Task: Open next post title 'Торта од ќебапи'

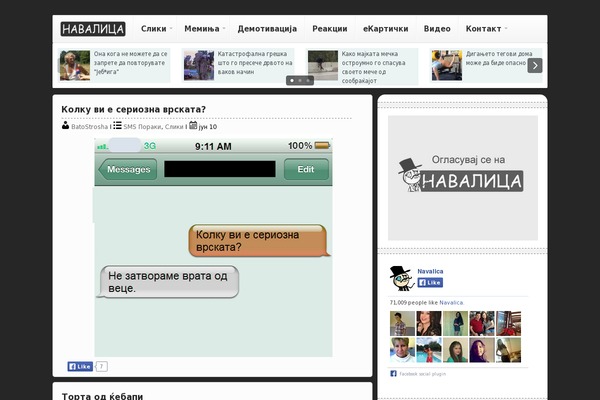Action: click(x=103, y=396)
